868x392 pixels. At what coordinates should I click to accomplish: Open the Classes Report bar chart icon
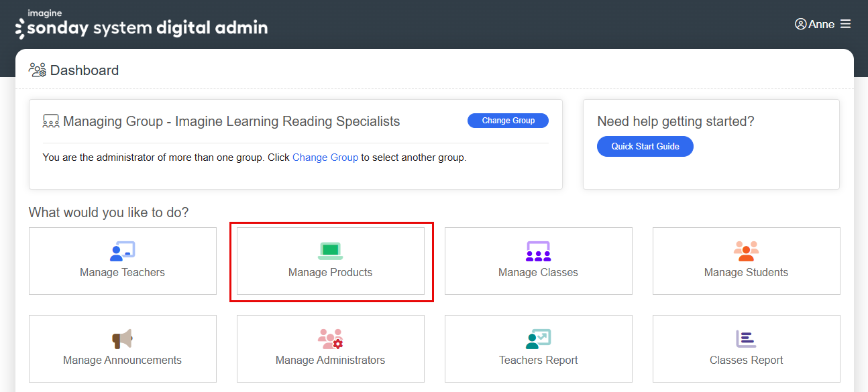click(746, 339)
